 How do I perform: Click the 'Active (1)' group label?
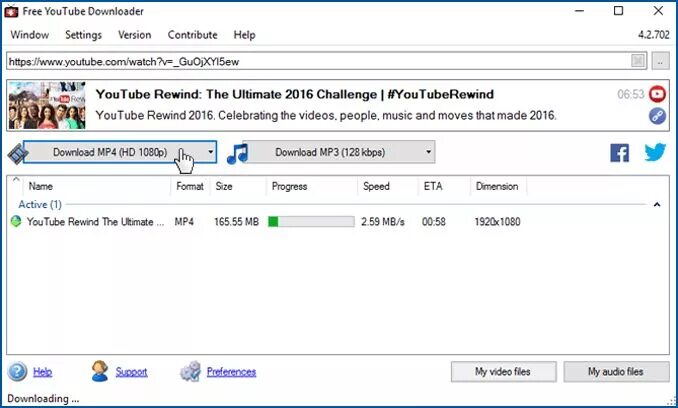tap(40, 204)
